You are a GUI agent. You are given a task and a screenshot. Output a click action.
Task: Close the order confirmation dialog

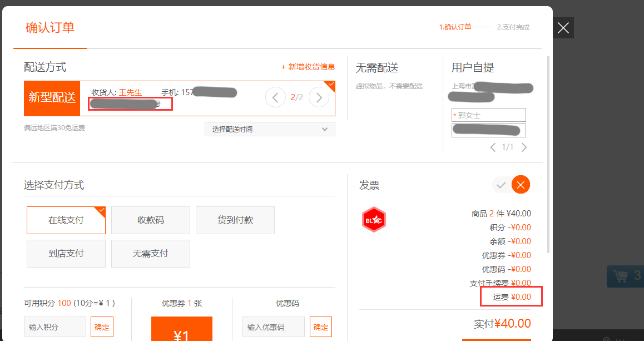[x=563, y=28]
